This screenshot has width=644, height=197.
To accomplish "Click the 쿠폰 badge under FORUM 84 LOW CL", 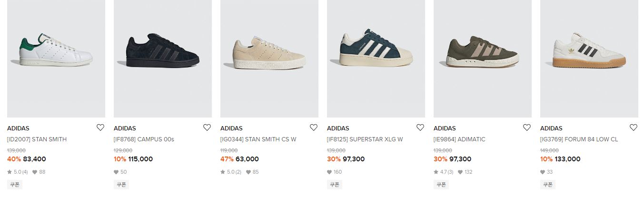I will pos(546,184).
